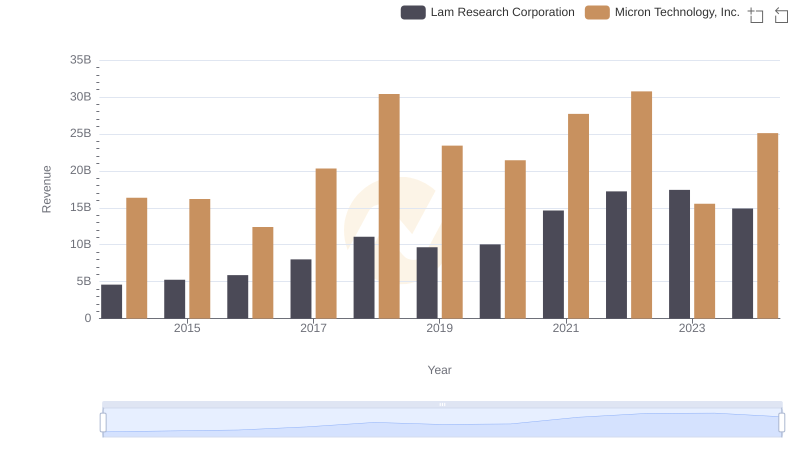Viewport: 800px width, 461px height.
Task: Click the 2019 x-axis label
Action: 439,328
